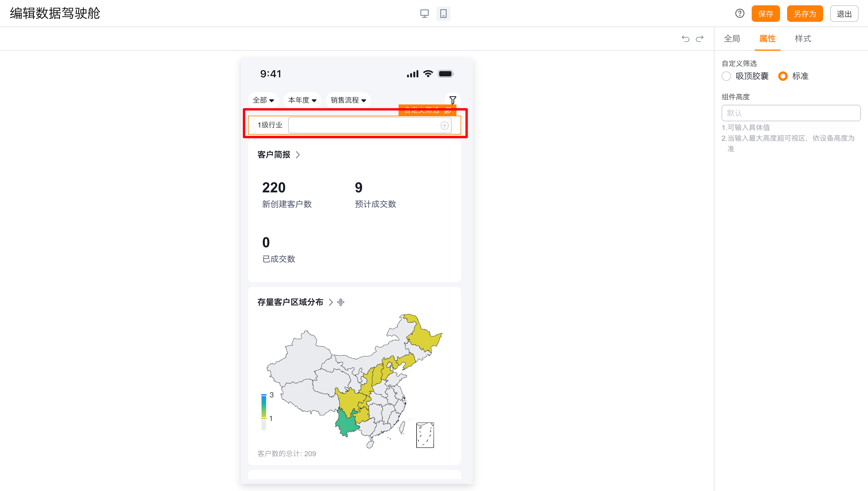Screen dimensions: 868x491
Task: Click the 另存为 button
Action: pos(804,14)
